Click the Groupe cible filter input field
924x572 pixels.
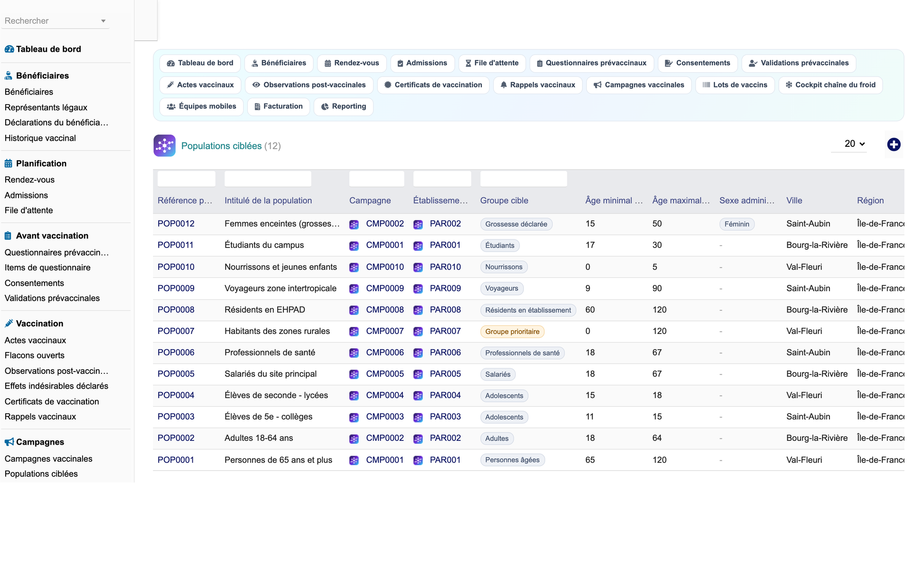click(523, 179)
